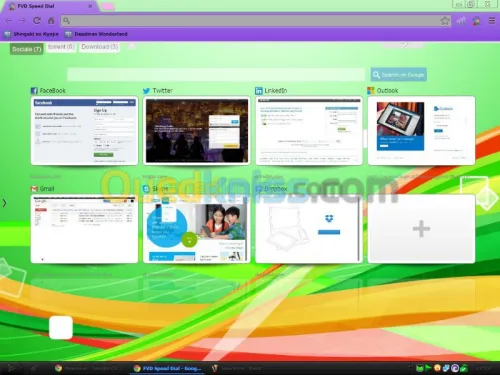Switch to the torrent (6) group tab
Image resolution: width=500 pixels, height=375 pixels.
click(61, 47)
